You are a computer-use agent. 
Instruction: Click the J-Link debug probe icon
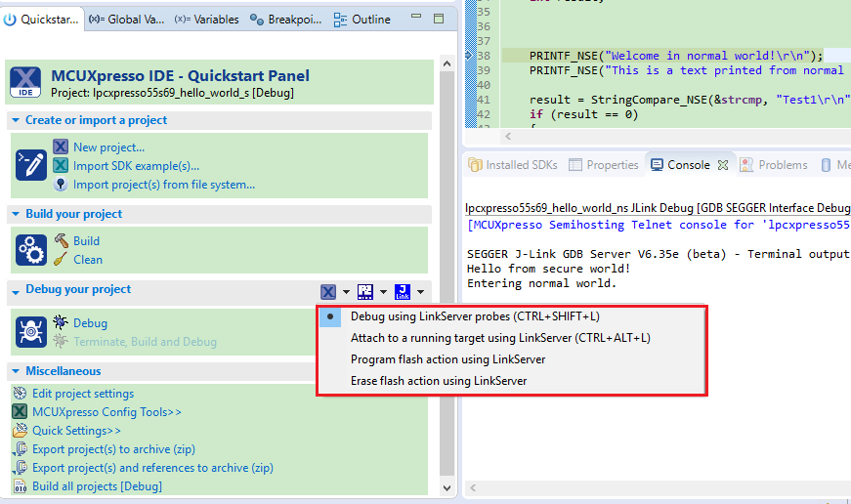tap(403, 291)
